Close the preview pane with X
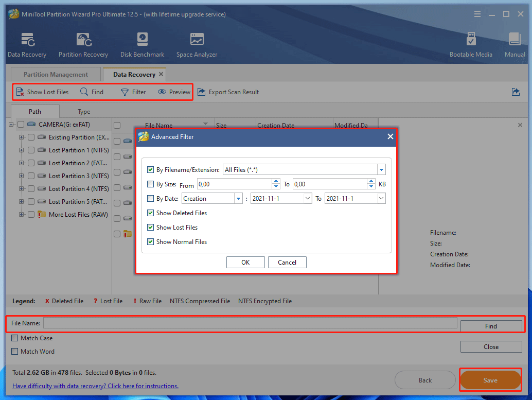This screenshot has height=400, width=532. 520,125
